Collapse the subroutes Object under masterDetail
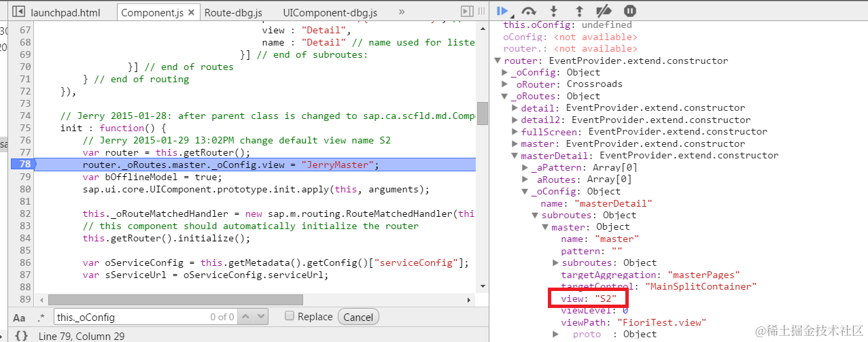Image resolution: width=868 pixels, height=342 pixels. pyautogui.click(x=535, y=215)
